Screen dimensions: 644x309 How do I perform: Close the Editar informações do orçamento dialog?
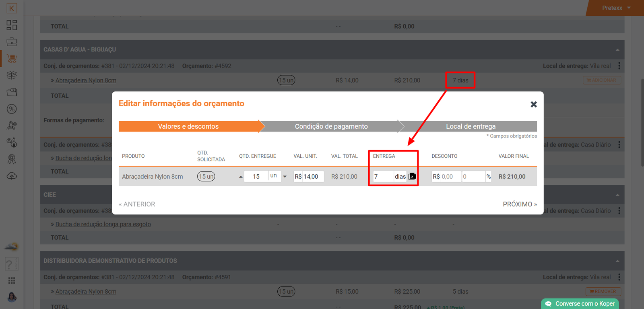[x=534, y=104]
